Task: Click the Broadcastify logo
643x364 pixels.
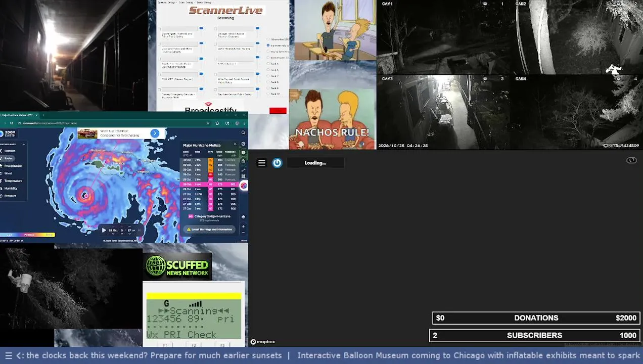Action: click(210, 108)
